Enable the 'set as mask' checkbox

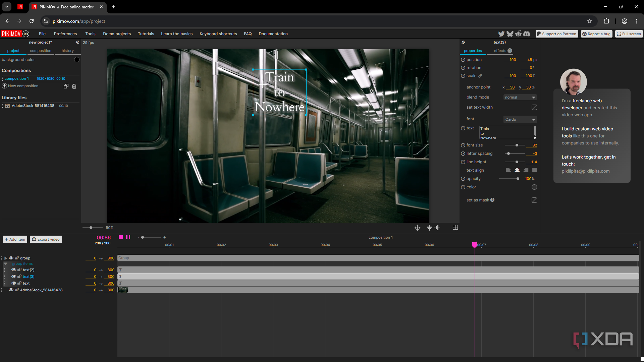coord(534,200)
